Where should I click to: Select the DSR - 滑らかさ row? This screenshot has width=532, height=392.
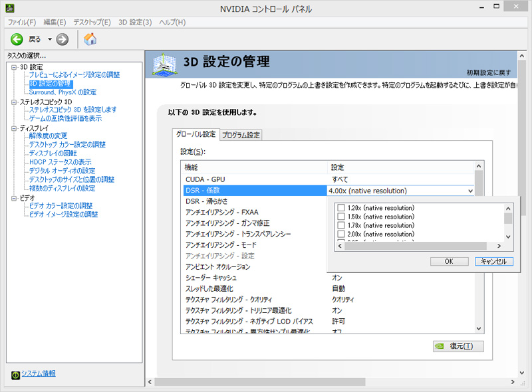(255, 201)
